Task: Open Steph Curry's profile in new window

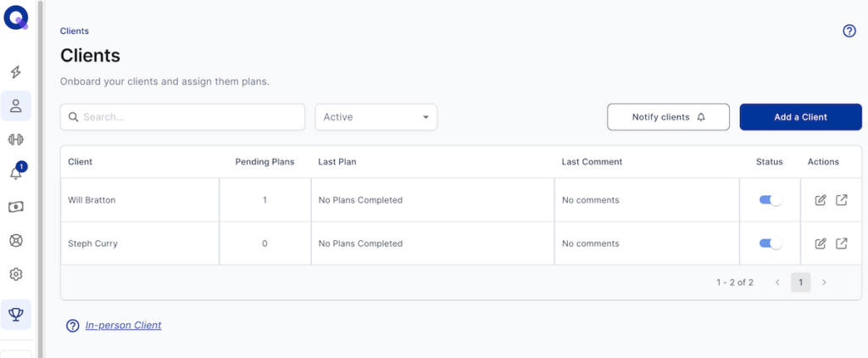Action: click(x=841, y=243)
